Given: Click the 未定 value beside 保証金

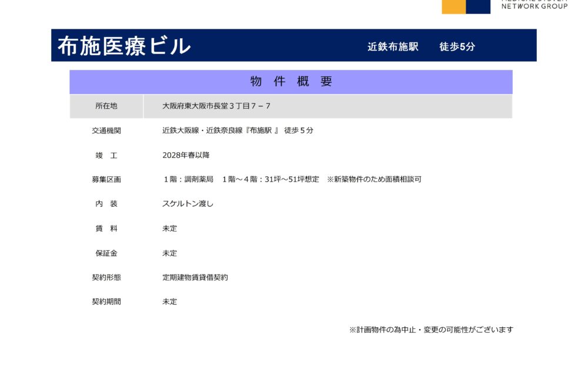Looking at the screenshot, I should [x=169, y=253].
